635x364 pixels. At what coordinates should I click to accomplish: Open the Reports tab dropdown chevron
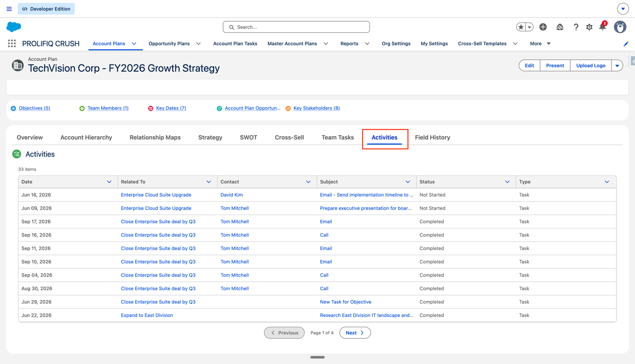pos(367,44)
